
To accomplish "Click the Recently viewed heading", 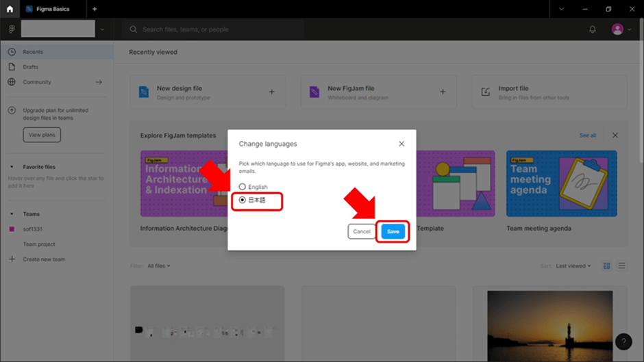I will (x=153, y=52).
